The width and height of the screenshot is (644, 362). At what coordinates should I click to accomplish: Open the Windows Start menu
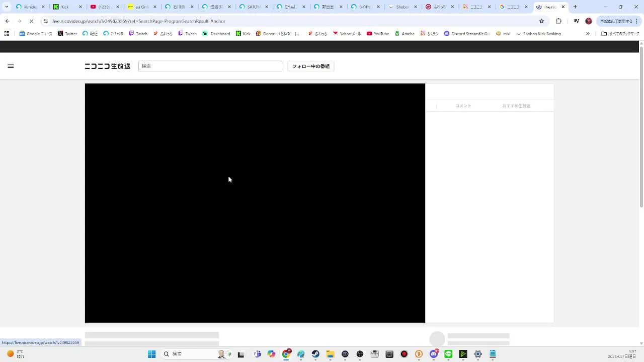[151, 354]
